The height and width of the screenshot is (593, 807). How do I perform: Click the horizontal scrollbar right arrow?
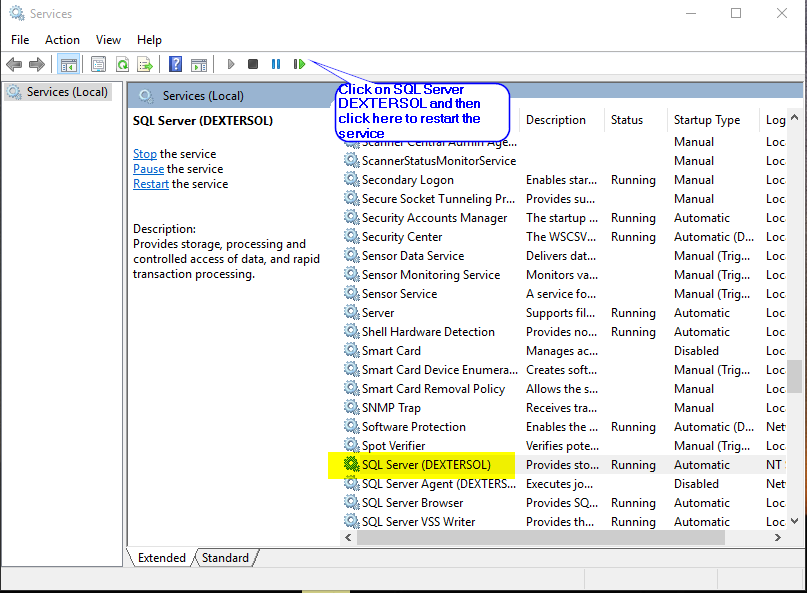click(x=778, y=537)
